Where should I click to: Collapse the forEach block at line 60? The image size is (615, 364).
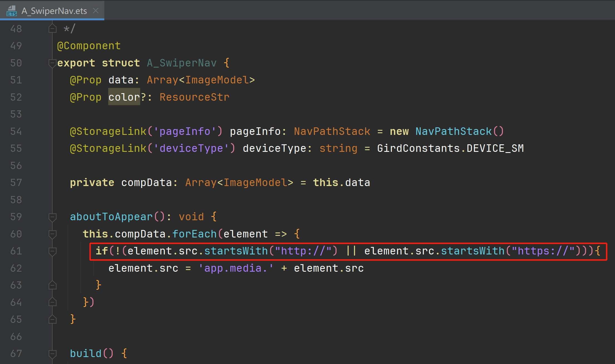click(52, 234)
